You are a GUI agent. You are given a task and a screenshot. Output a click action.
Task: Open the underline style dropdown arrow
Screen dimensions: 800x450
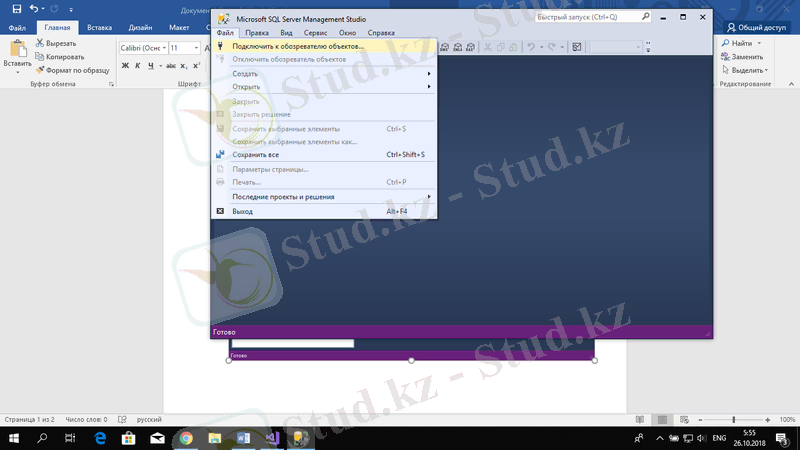click(160, 65)
